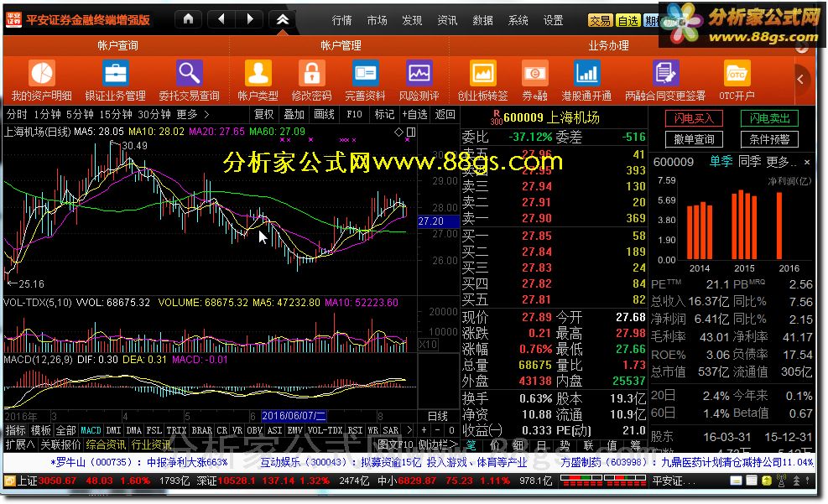Click the 2016/06/07 date marker on timeline
This screenshot has height=504, width=828.
click(294, 416)
